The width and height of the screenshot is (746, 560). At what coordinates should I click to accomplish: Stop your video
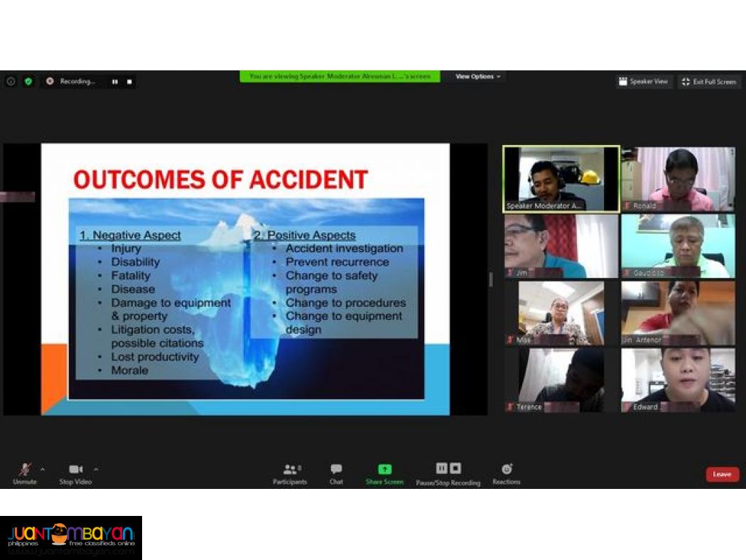75,470
